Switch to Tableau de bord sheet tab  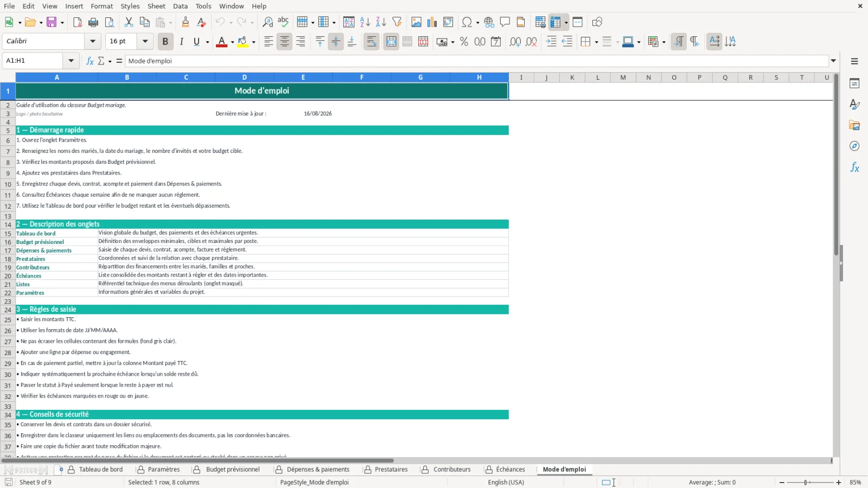(101, 470)
